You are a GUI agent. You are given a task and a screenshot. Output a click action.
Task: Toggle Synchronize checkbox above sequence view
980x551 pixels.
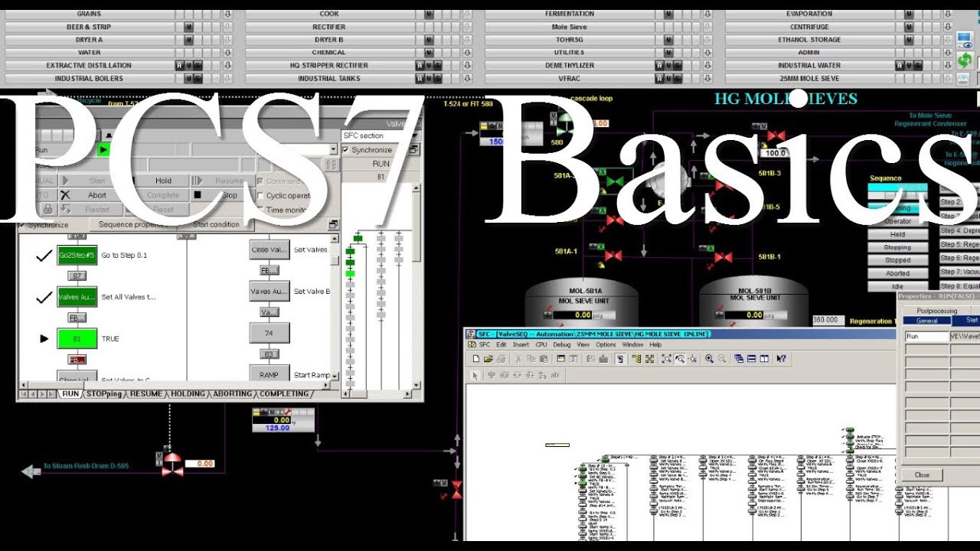coord(22,225)
